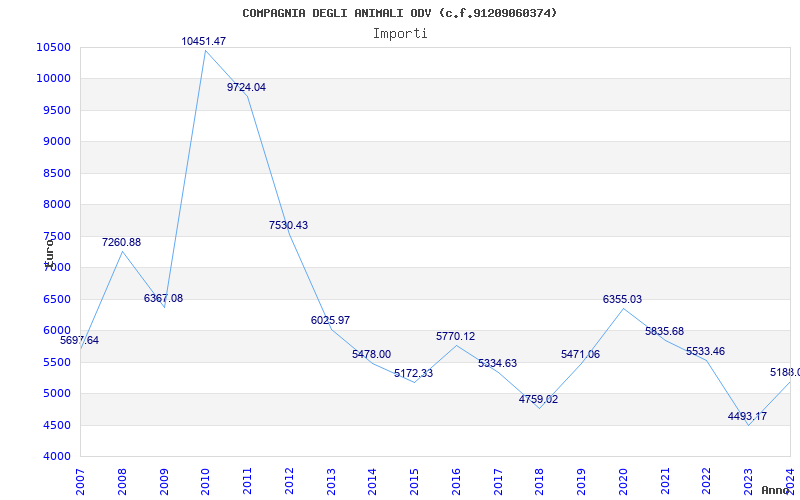This screenshot has width=800, height=500.
Task: Click the x-axis year 2008
Action: [x=122, y=482]
